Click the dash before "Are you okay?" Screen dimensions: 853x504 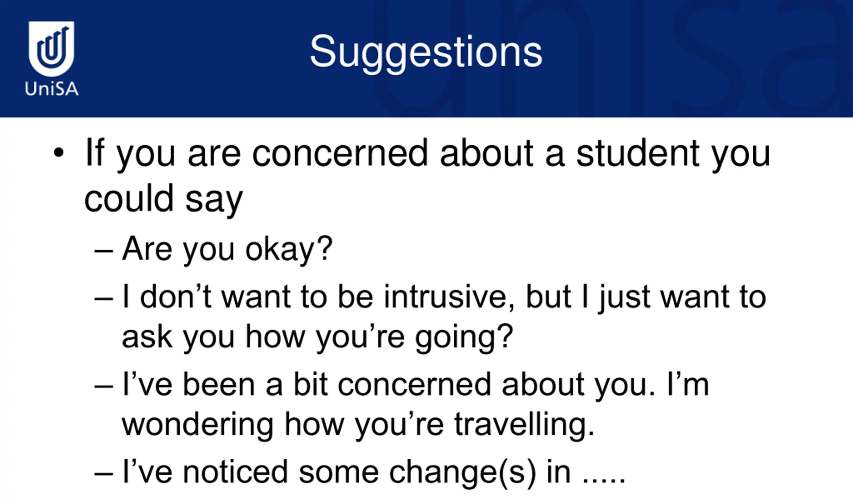[x=104, y=252]
